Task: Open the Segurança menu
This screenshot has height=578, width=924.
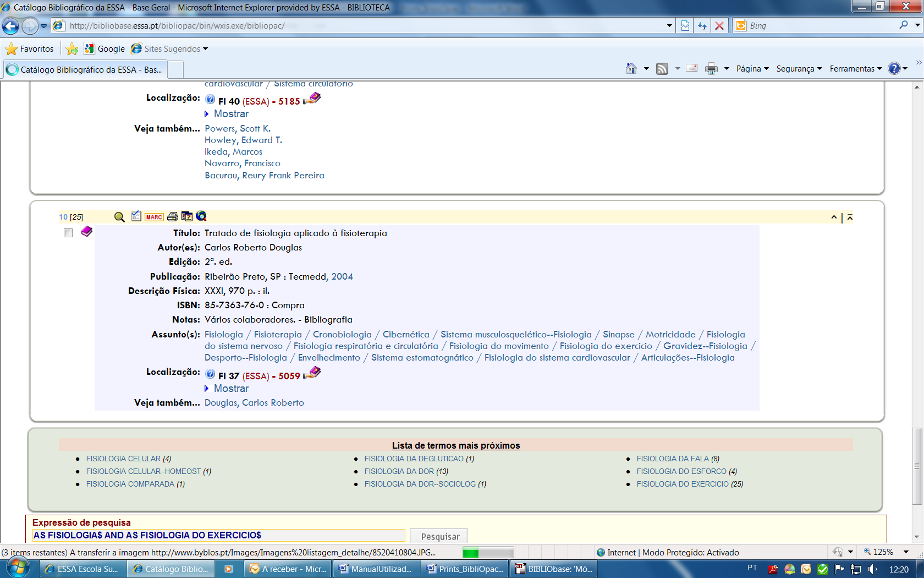Action: 799,69
